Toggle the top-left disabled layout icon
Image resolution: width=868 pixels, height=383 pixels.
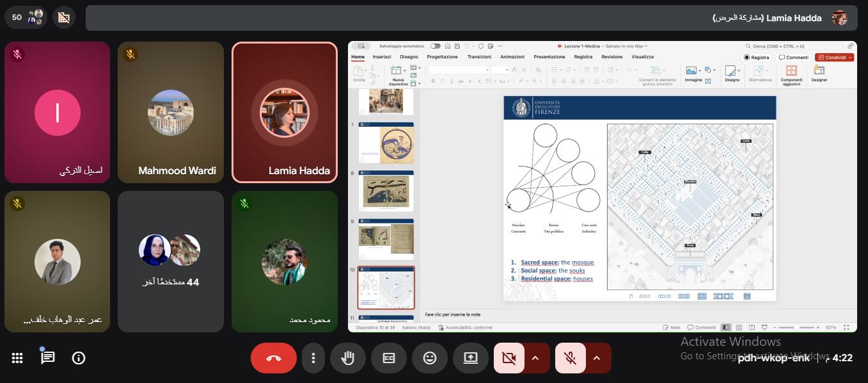(63, 17)
